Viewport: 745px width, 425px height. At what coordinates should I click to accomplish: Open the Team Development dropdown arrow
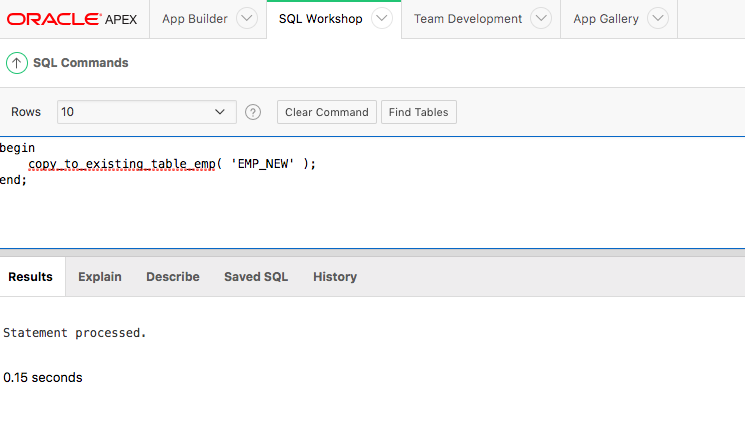coord(541,19)
